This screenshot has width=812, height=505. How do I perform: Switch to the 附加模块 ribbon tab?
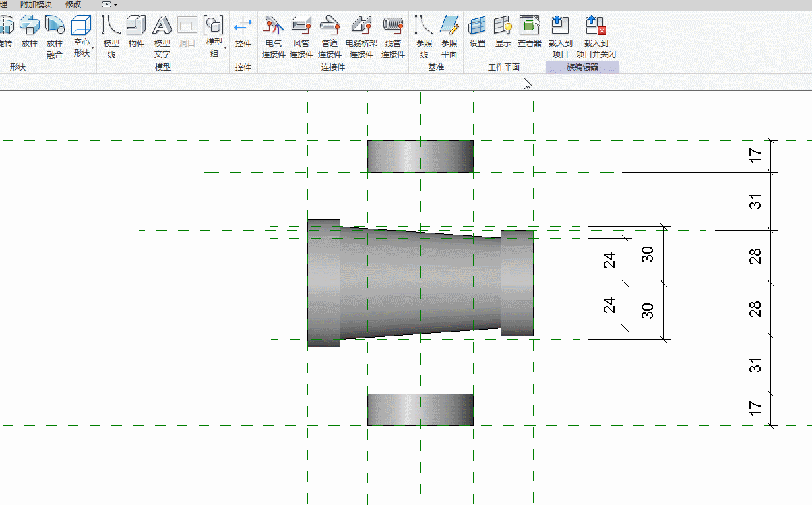36,5
